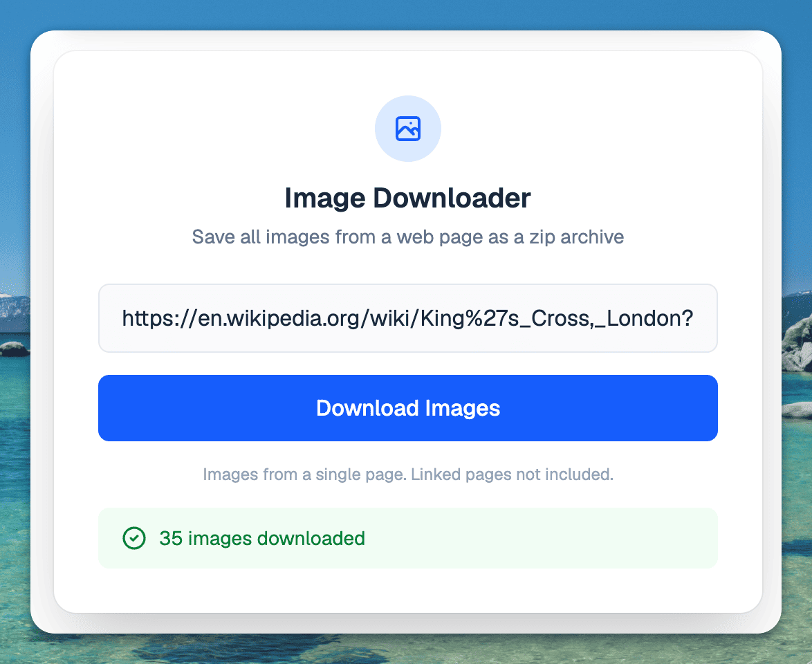Screen dimensions: 812x664
Task: Select the "Image Downloader" heading text
Action: tap(408, 198)
